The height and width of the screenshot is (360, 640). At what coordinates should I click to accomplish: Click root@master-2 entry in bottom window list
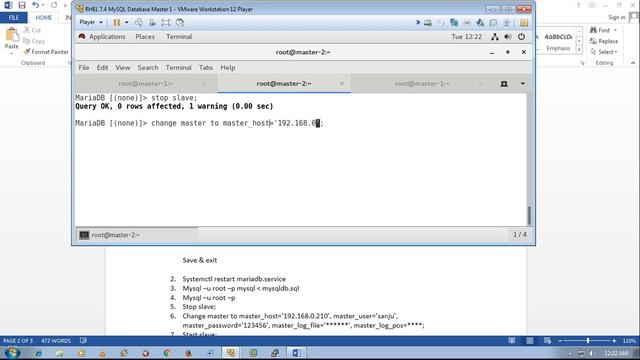click(137, 235)
